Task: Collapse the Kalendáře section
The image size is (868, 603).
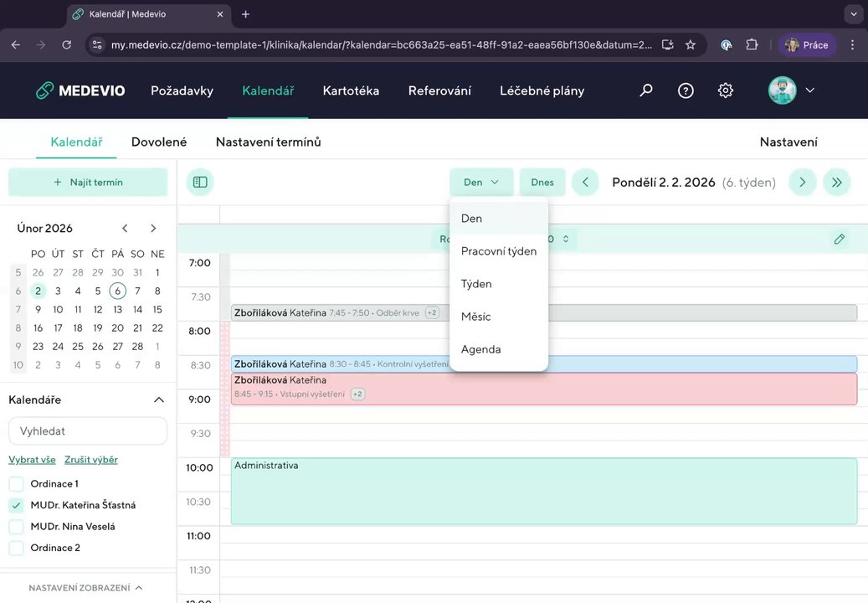Action: [159, 399]
